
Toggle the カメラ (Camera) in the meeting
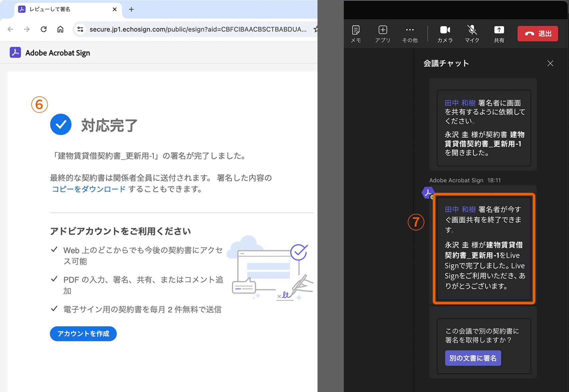445,34
